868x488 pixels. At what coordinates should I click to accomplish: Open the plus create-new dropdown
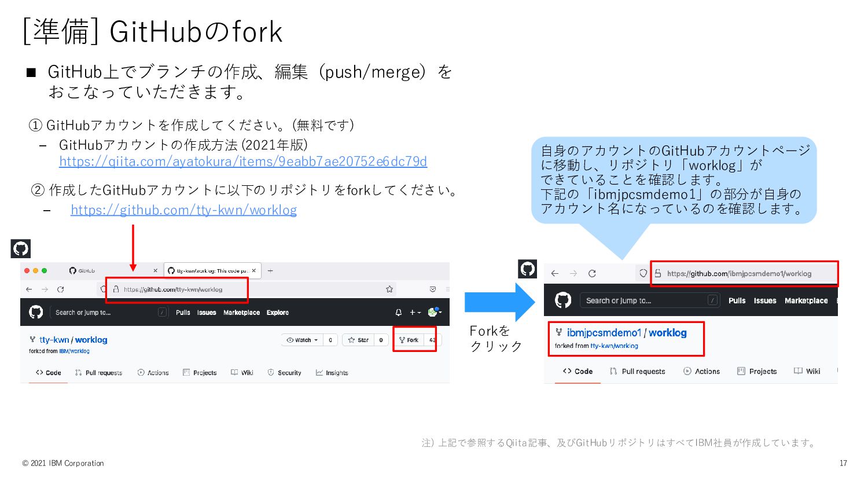[415, 312]
